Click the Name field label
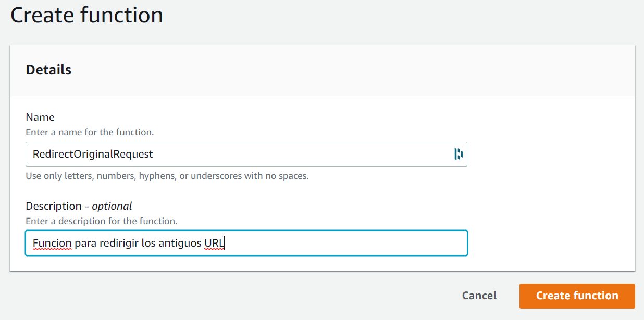Image resolution: width=644 pixels, height=320 pixels. (x=40, y=117)
